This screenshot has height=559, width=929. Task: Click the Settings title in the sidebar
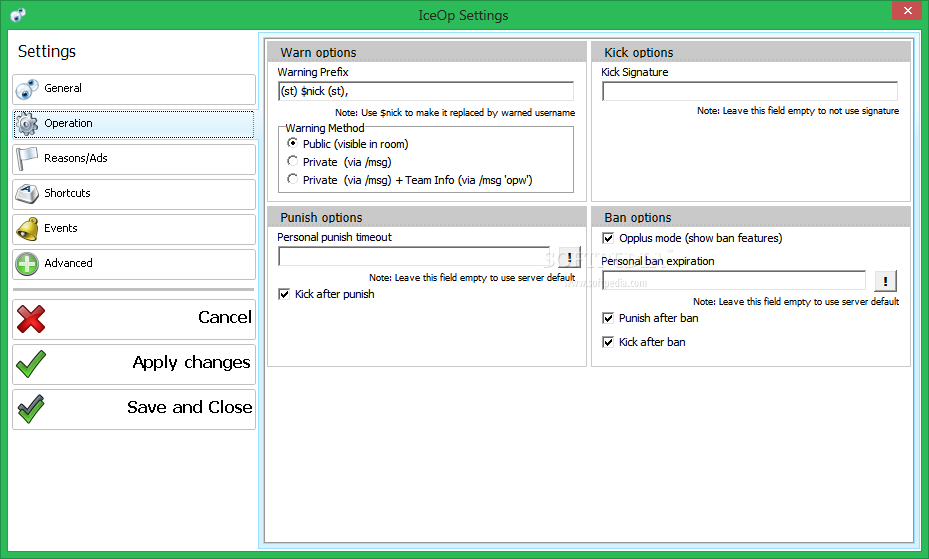(47, 52)
